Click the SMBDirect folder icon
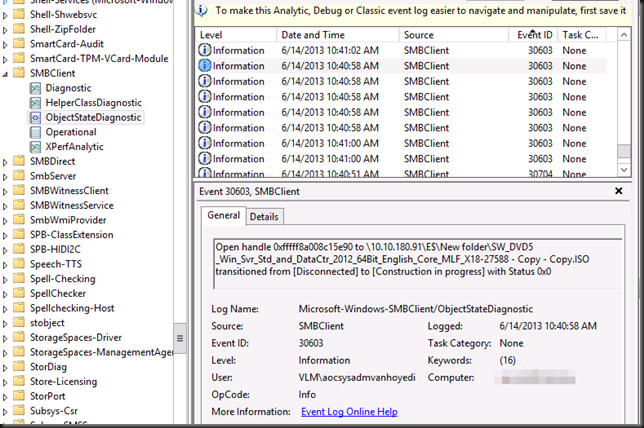Viewport: 644px width, 428px height. (19, 161)
